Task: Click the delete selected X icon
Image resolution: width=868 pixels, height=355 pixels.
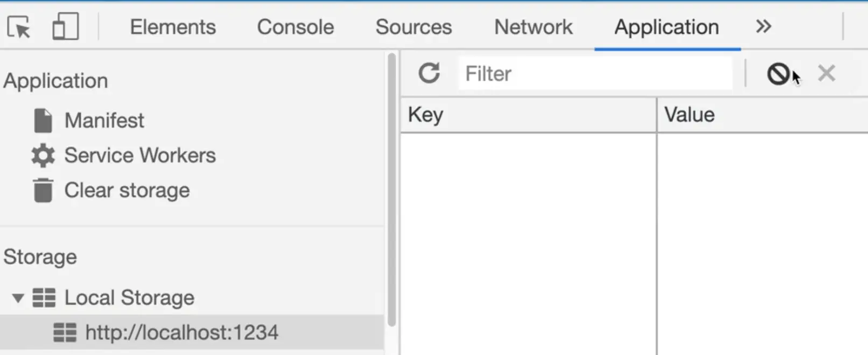Action: click(826, 73)
